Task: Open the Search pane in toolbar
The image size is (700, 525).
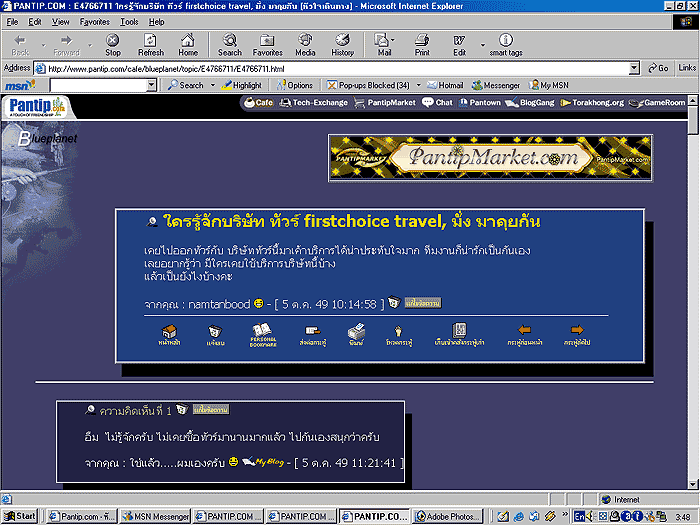Action: (x=230, y=45)
